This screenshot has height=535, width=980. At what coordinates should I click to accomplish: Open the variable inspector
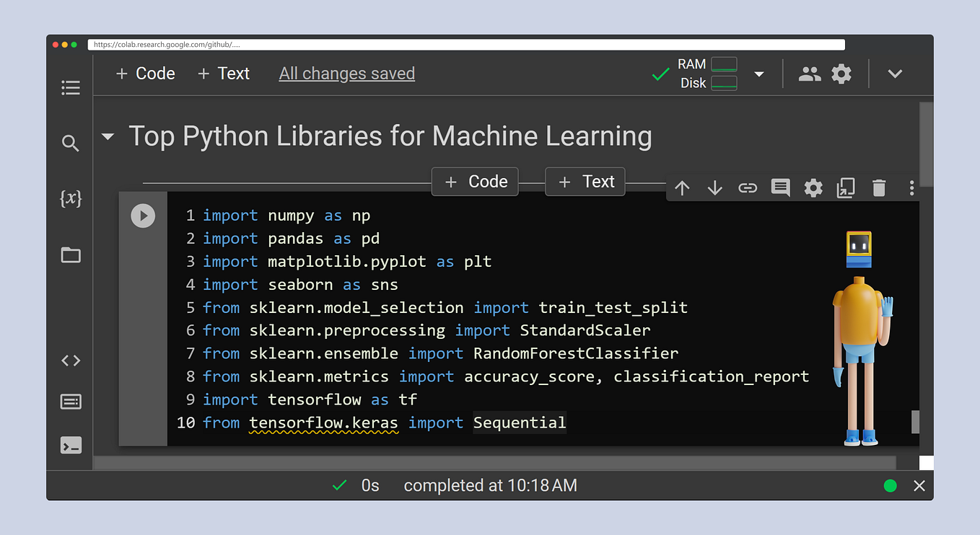pos(70,199)
